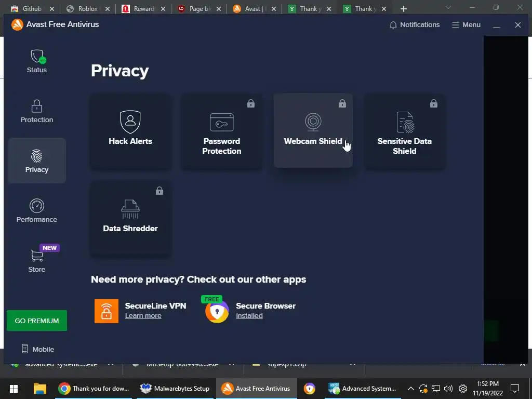Open a new browser tab
The height and width of the screenshot is (399, 532).
[403, 9]
